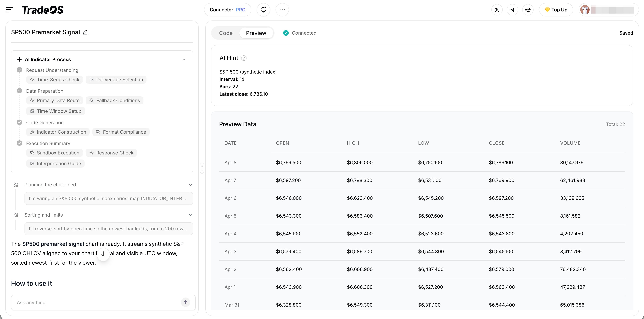Click the scroll-to-bottom down arrow button
The image size is (644, 319).
coord(103,254)
